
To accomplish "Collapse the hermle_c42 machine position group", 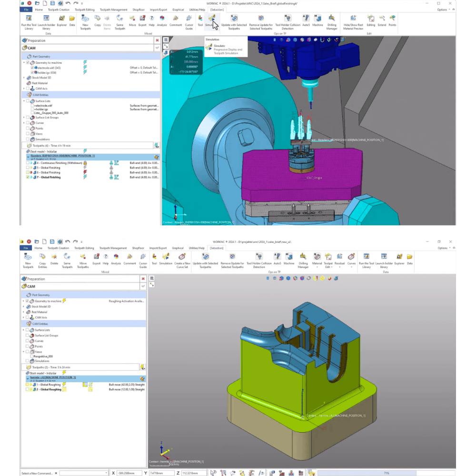I will pos(28,378).
